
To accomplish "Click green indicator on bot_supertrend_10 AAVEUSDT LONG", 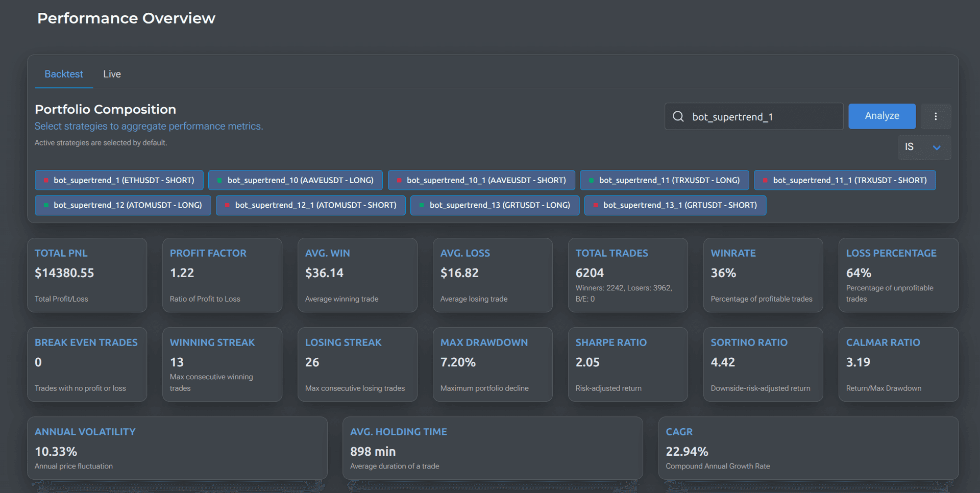I will [x=219, y=180].
